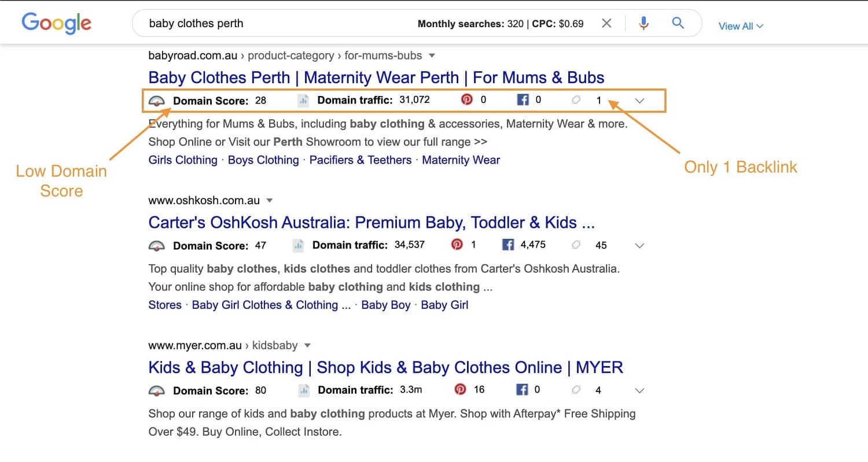Viewport: 868px width, 462px height.
Task: Follow the Pacifiers & Teethers sitelink
Action: click(x=361, y=160)
